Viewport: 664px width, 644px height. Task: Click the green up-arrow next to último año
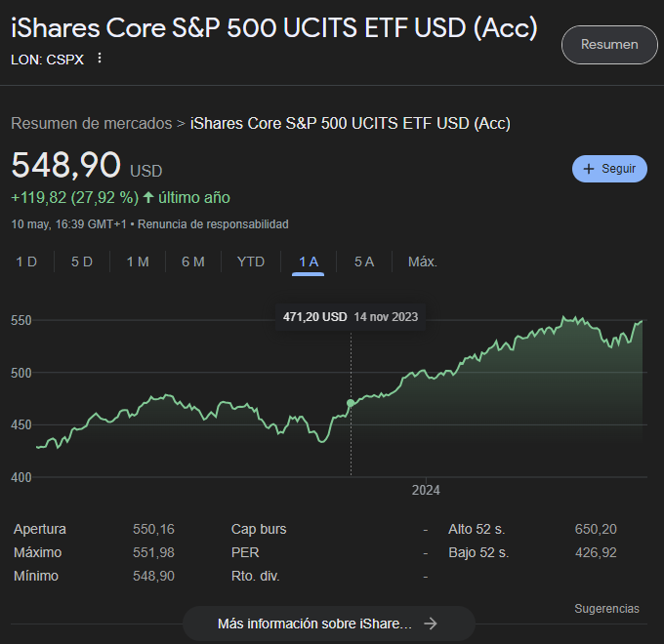pyautogui.click(x=148, y=197)
